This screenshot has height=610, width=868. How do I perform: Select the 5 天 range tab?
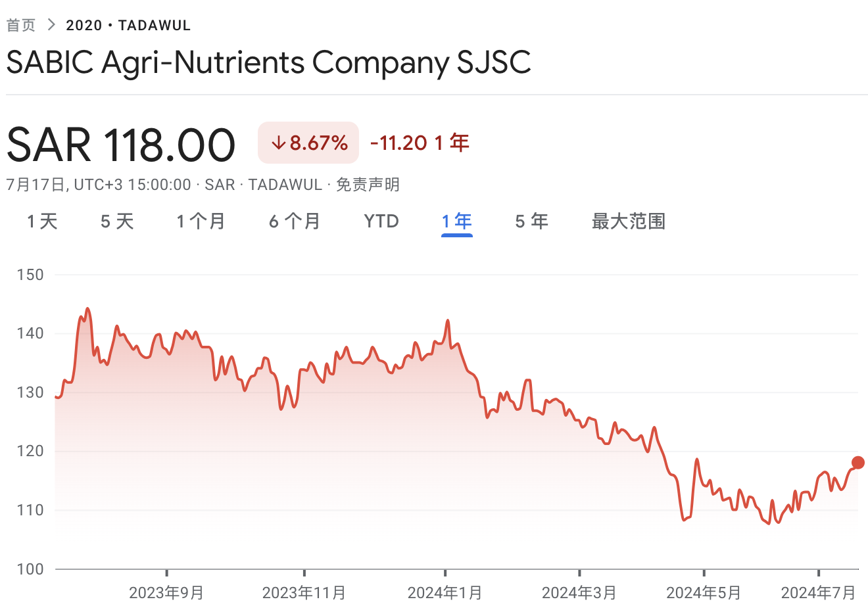pyautogui.click(x=117, y=222)
